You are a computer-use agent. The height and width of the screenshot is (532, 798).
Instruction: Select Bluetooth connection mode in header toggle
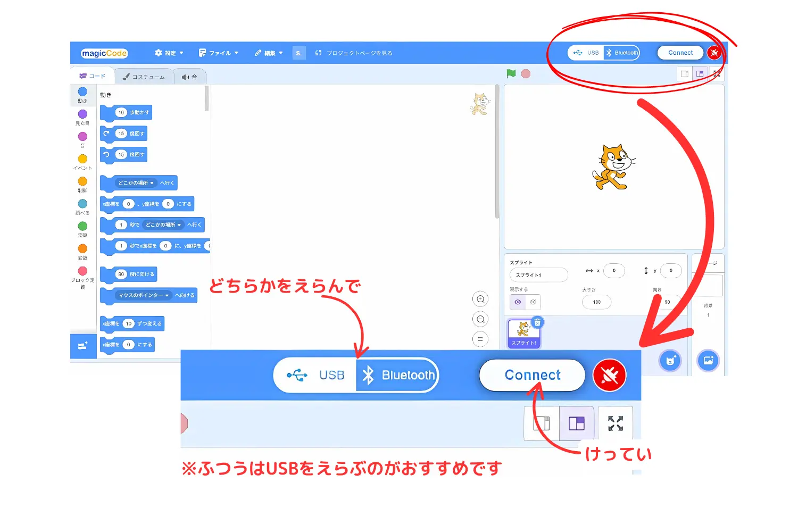coord(622,53)
